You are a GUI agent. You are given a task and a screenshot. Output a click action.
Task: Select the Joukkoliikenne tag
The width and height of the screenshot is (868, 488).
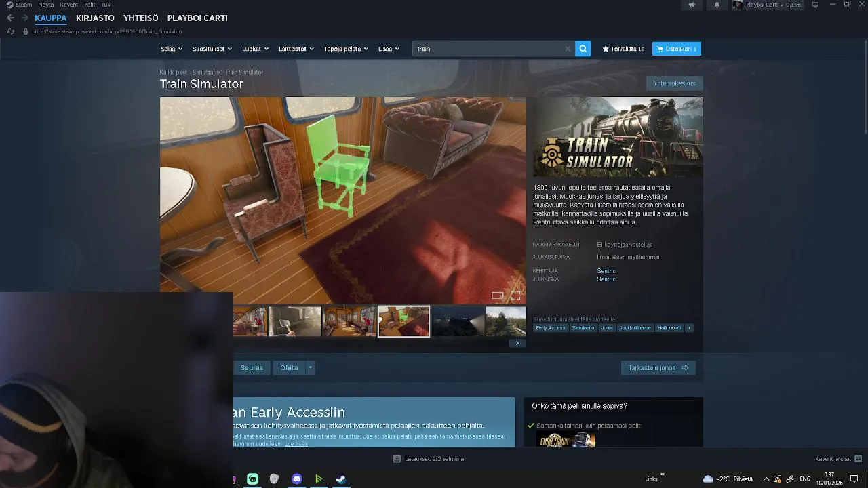[x=635, y=328]
